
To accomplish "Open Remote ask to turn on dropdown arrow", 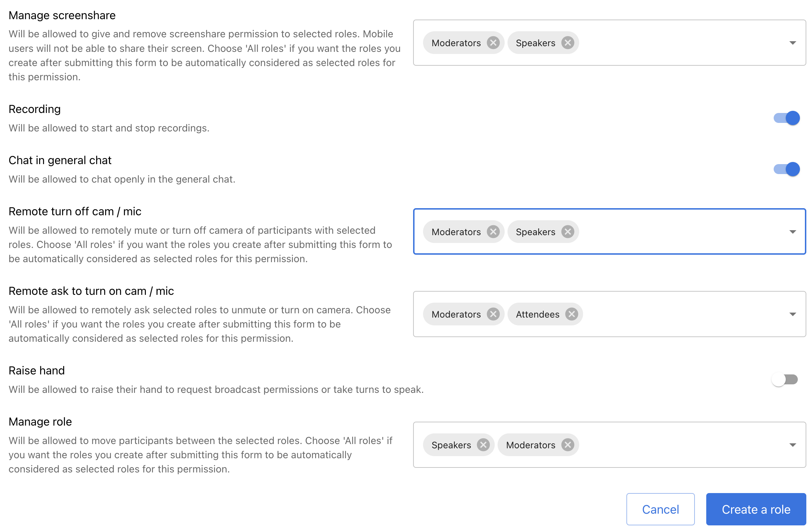I will pyautogui.click(x=792, y=314).
